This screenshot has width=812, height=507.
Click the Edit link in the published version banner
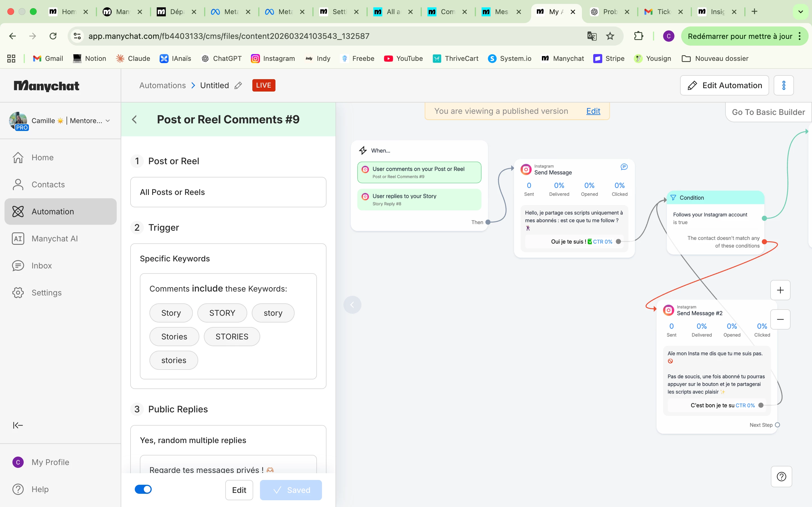click(593, 111)
